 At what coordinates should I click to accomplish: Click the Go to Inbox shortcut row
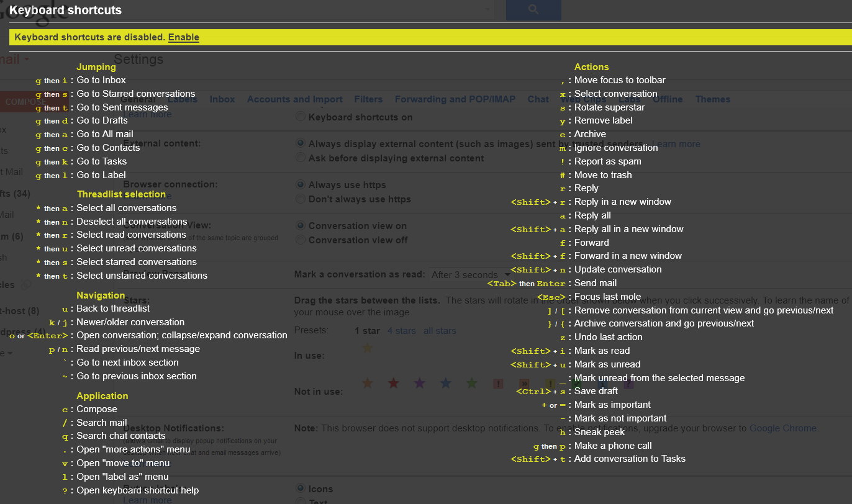[101, 80]
